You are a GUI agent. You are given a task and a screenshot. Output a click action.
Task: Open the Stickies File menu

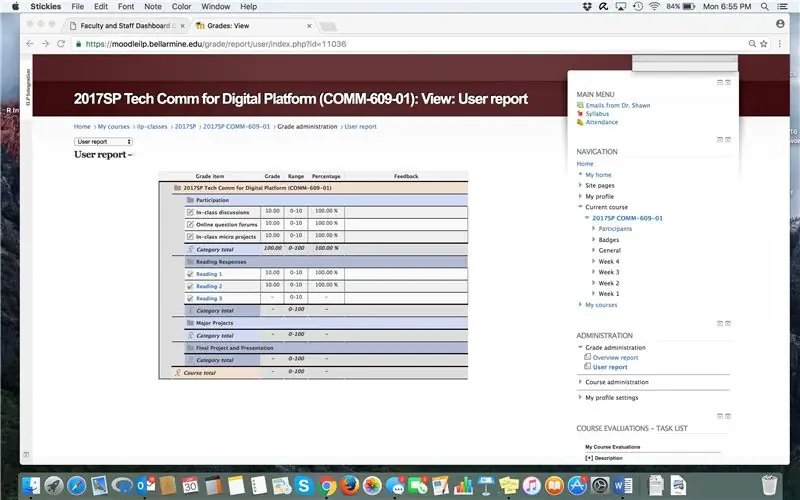(x=78, y=7)
